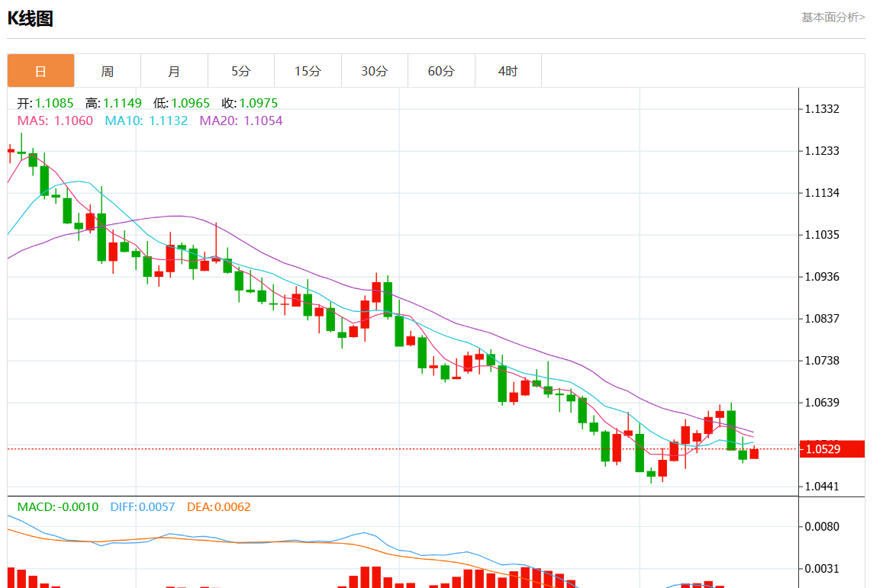Screen dimensions: 883x588
Task: Click the 1.0738 price axis label
Action: 822,360
